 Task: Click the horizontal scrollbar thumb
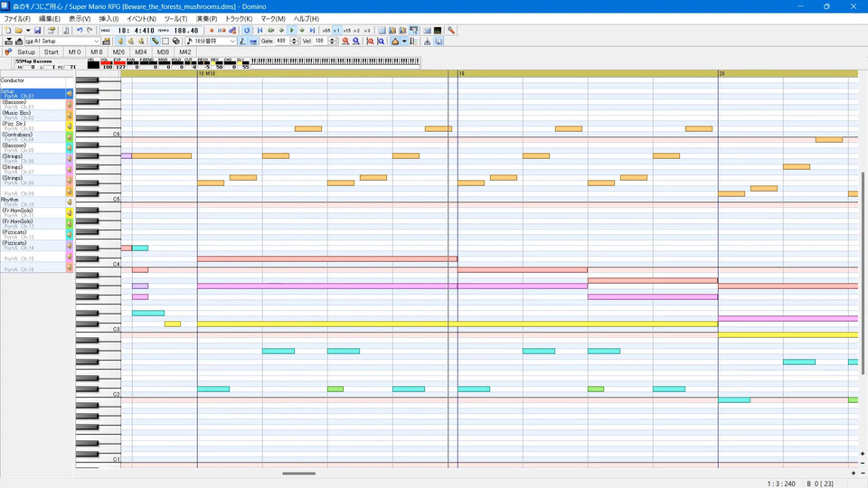pos(299,473)
